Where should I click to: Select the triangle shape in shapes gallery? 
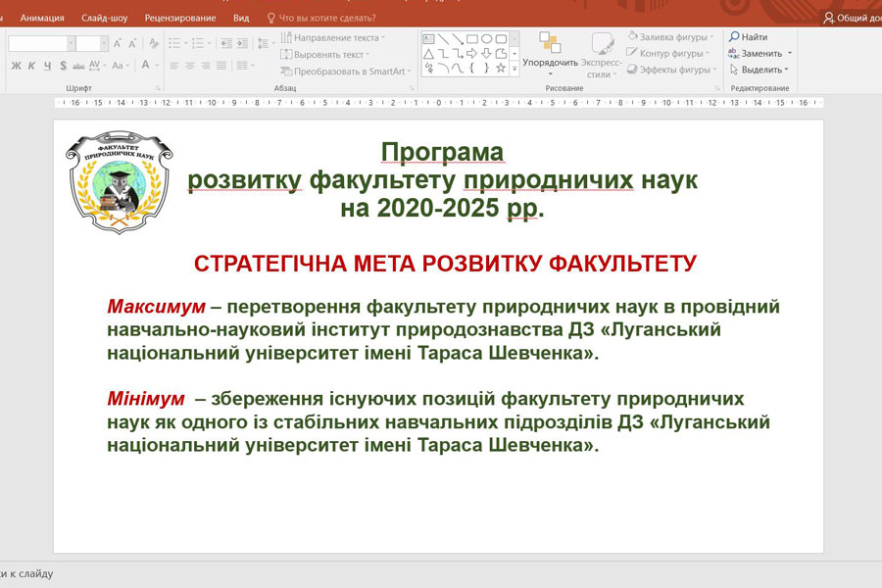pos(428,54)
